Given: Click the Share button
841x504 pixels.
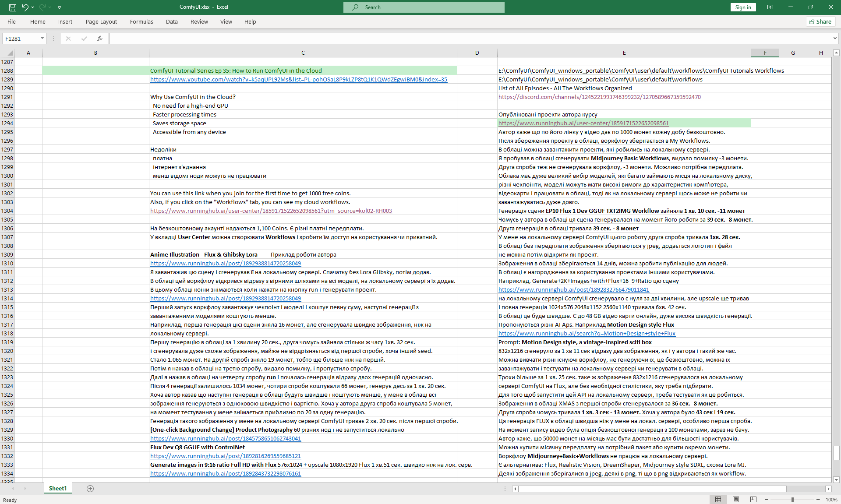Looking at the screenshot, I should point(820,21).
